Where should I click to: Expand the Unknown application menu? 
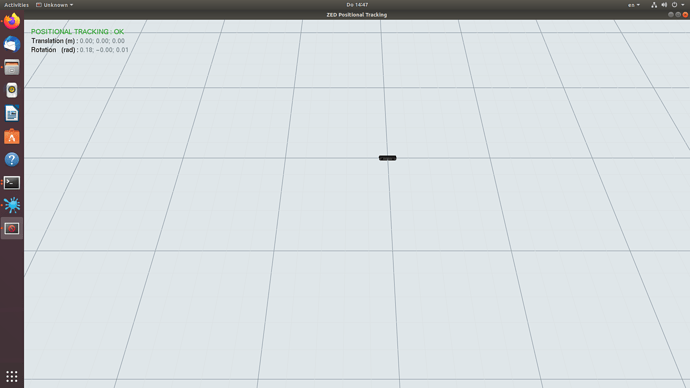pos(55,5)
